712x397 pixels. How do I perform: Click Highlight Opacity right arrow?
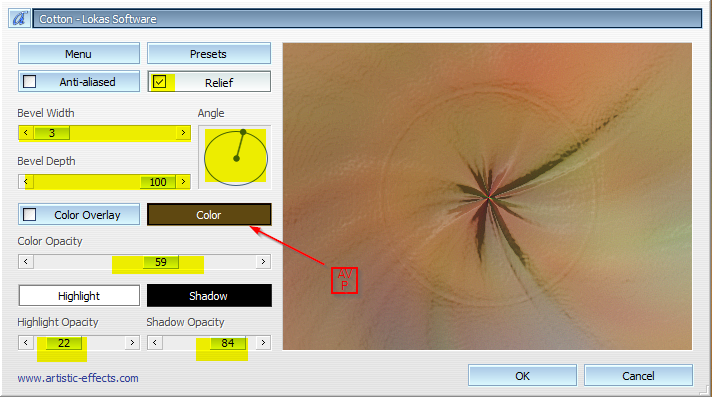[132, 342]
